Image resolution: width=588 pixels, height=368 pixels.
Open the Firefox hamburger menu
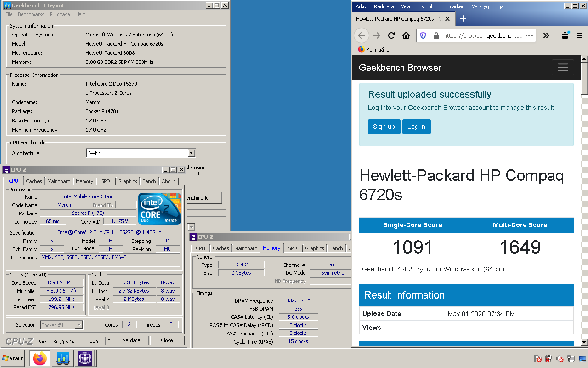click(580, 35)
